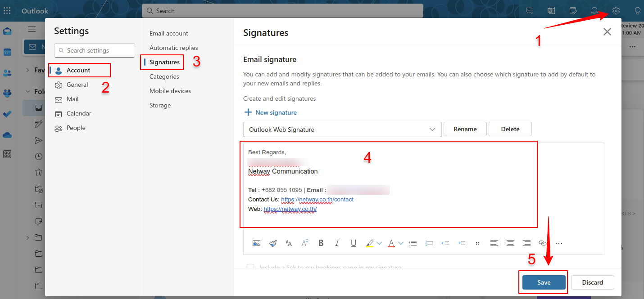This screenshot has height=299, width=644.
Task: Toggle italic formatting in signature
Action: 337,243
